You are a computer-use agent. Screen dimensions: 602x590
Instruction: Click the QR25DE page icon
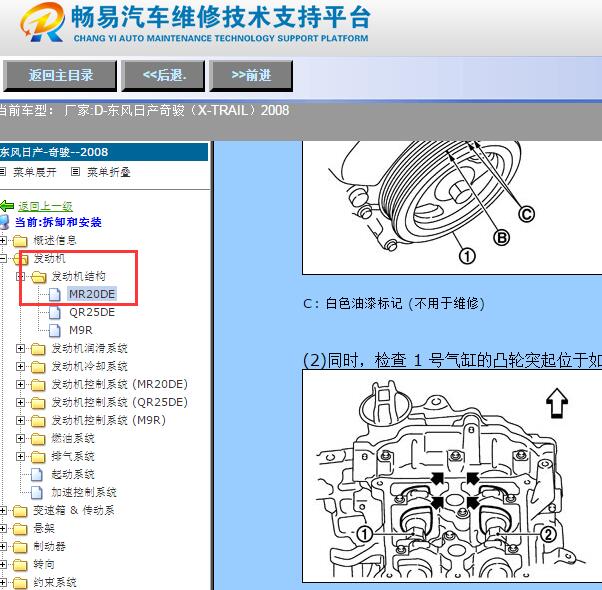55,312
